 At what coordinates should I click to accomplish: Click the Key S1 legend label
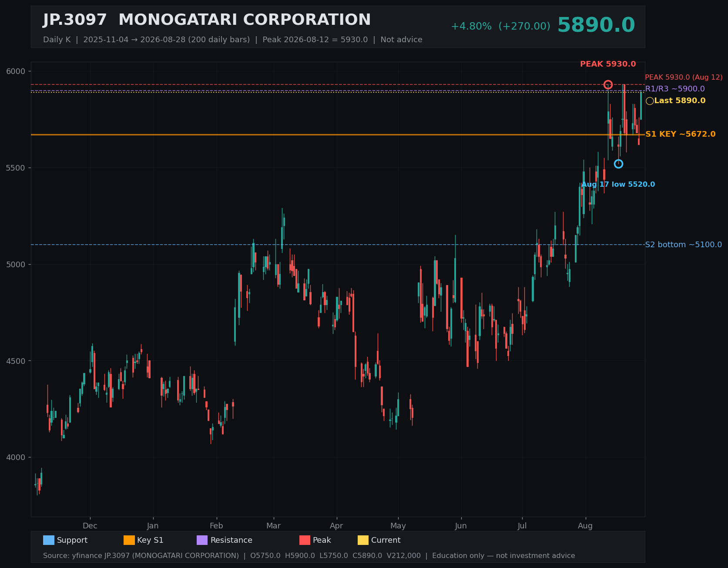(x=150, y=540)
